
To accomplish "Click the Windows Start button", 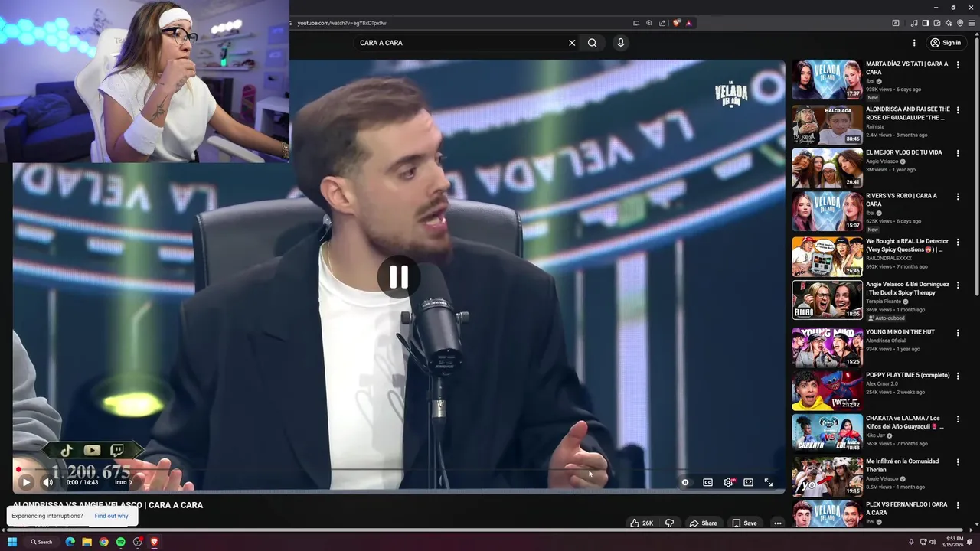I will point(11,542).
